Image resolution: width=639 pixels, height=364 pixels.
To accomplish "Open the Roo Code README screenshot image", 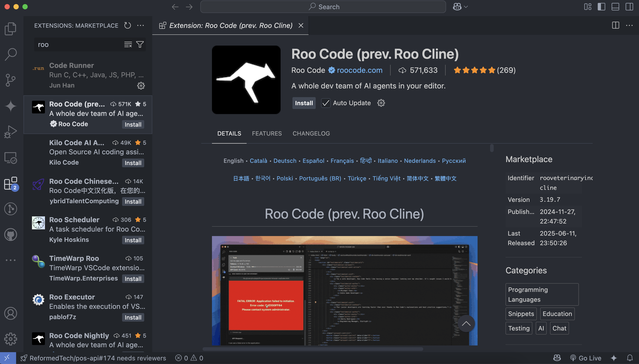I will 344,291.
